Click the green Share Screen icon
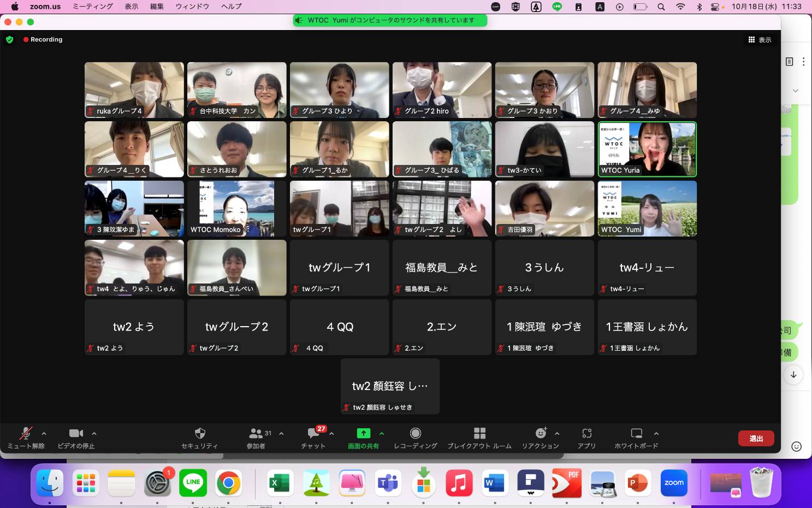The height and width of the screenshot is (508, 812). (363, 433)
